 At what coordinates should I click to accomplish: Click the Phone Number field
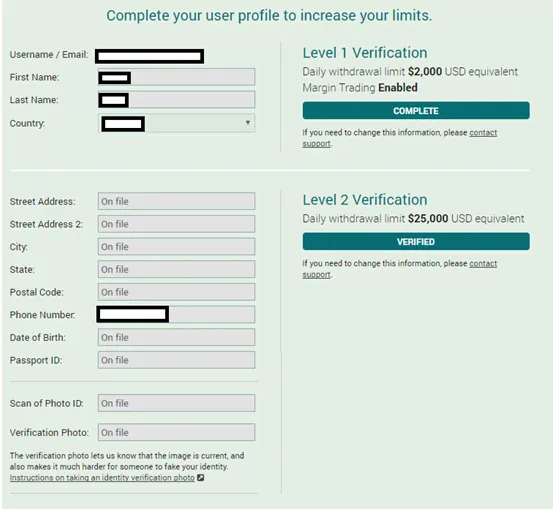point(176,314)
